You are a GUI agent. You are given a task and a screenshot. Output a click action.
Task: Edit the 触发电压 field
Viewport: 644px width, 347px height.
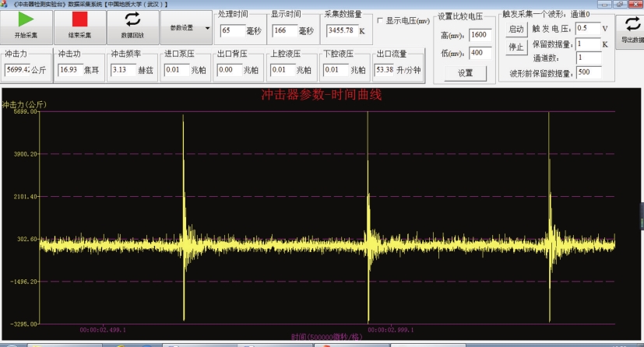[x=588, y=28]
